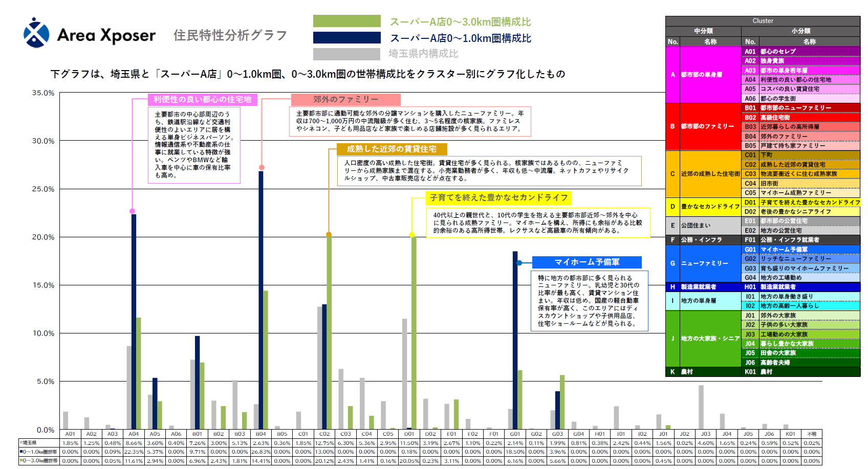Click the 26.83% cell in the data table
Viewport: 868px width, 469px height.
[261, 452]
